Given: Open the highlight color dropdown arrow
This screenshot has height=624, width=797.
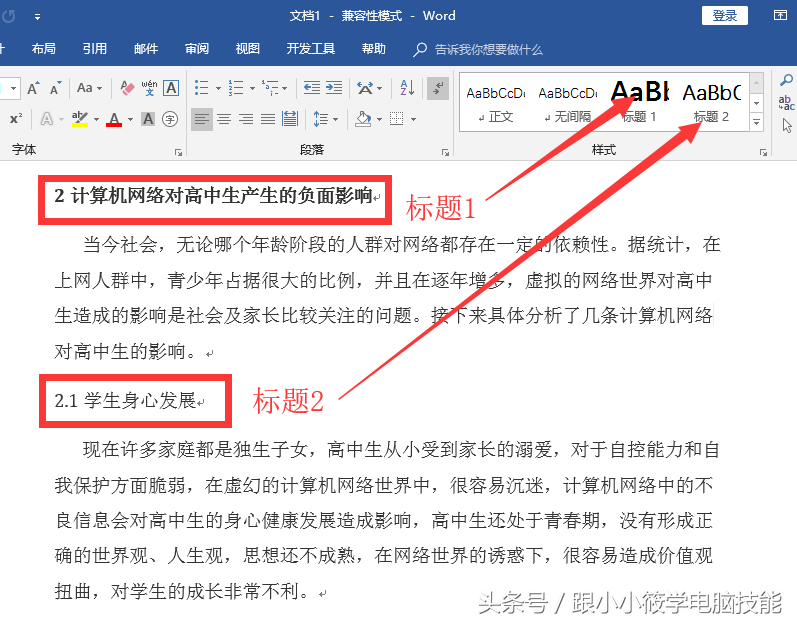Looking at the screenshot, I should tap(96, 119).
